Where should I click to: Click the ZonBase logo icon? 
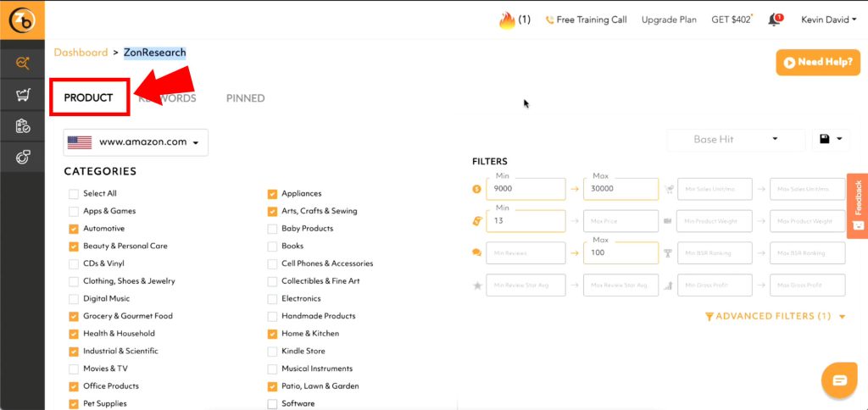(21, 19)
